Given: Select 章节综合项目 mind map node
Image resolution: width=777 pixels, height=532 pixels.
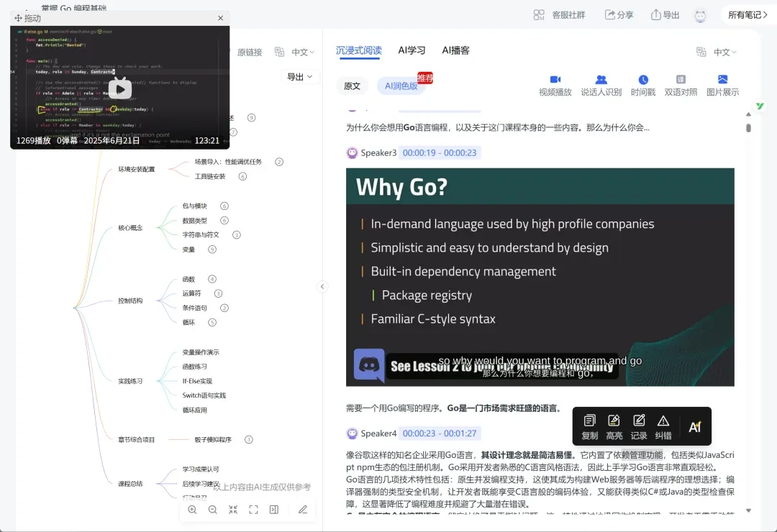Looking at the screenshot, I should point(136,439).
